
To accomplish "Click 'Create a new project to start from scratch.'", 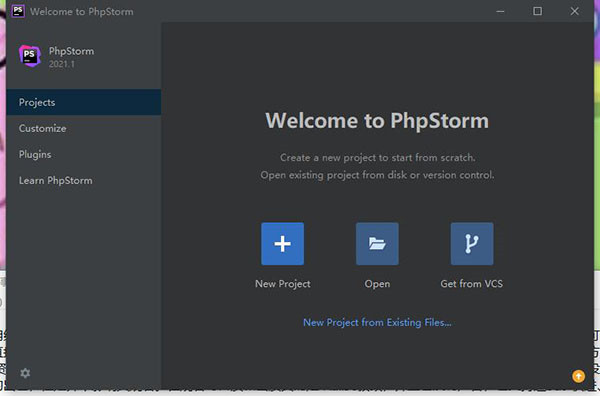I will [x=378, y=158].
